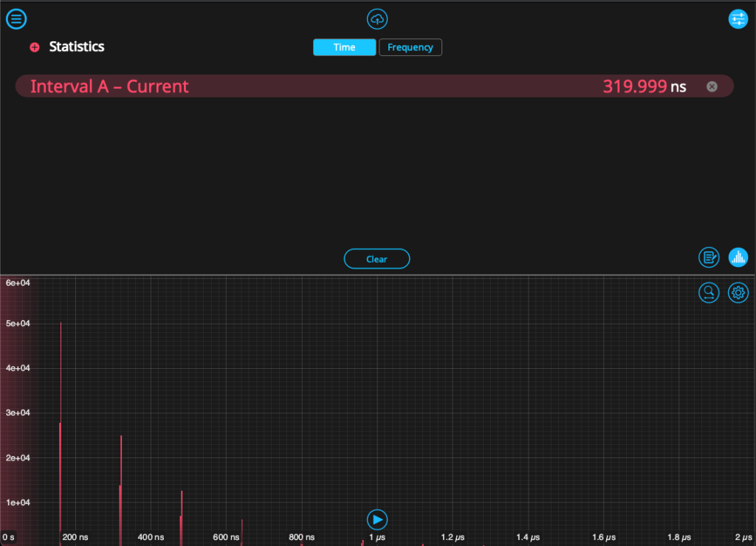
Task: Click the cloud upload icon
Action: coord(377,19)
